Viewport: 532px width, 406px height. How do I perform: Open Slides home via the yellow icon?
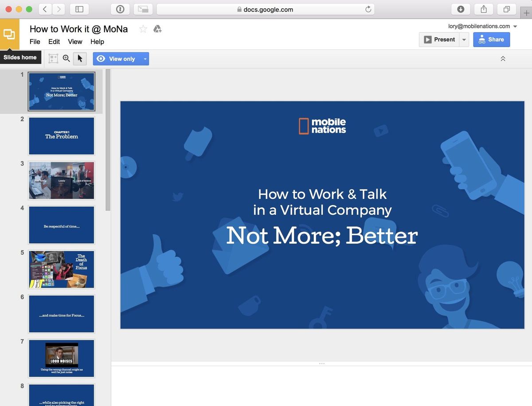click(x=9, y=34)
